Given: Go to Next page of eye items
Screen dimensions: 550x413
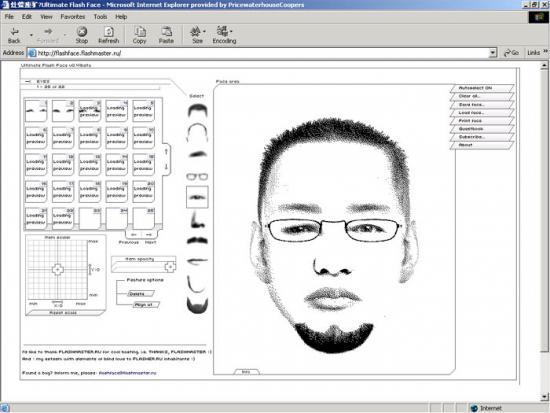Looking at the screenshot, I should (x=149, y=234).
